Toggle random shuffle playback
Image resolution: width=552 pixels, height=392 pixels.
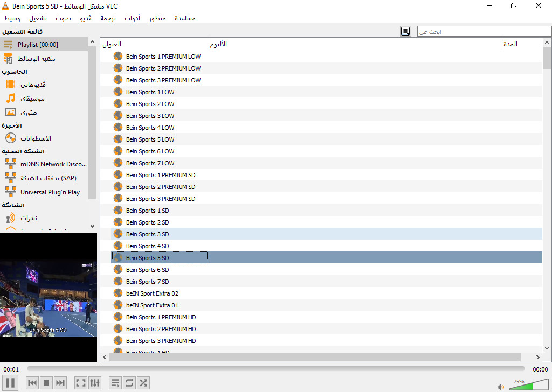143,382
